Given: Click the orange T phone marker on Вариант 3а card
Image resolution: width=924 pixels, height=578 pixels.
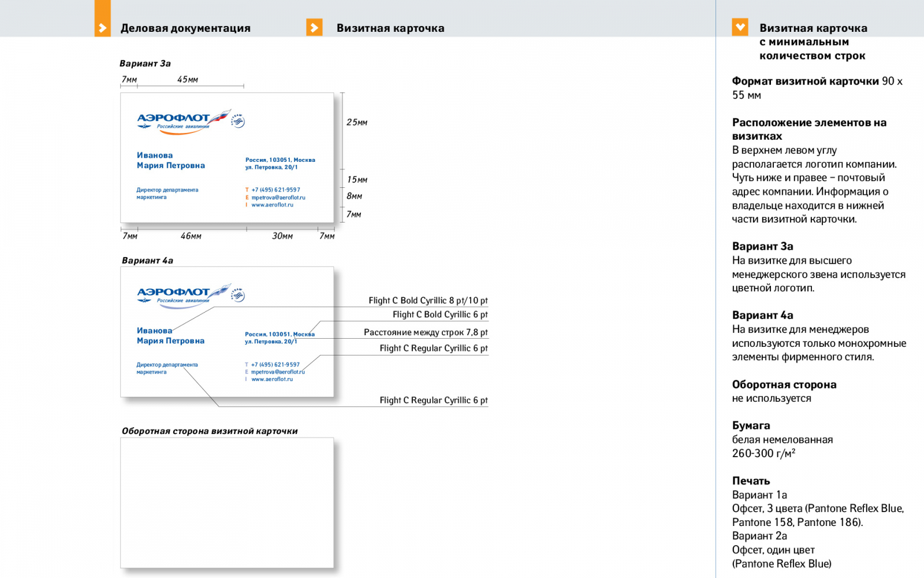Looking at the screenshot, I should coord(247,190).
